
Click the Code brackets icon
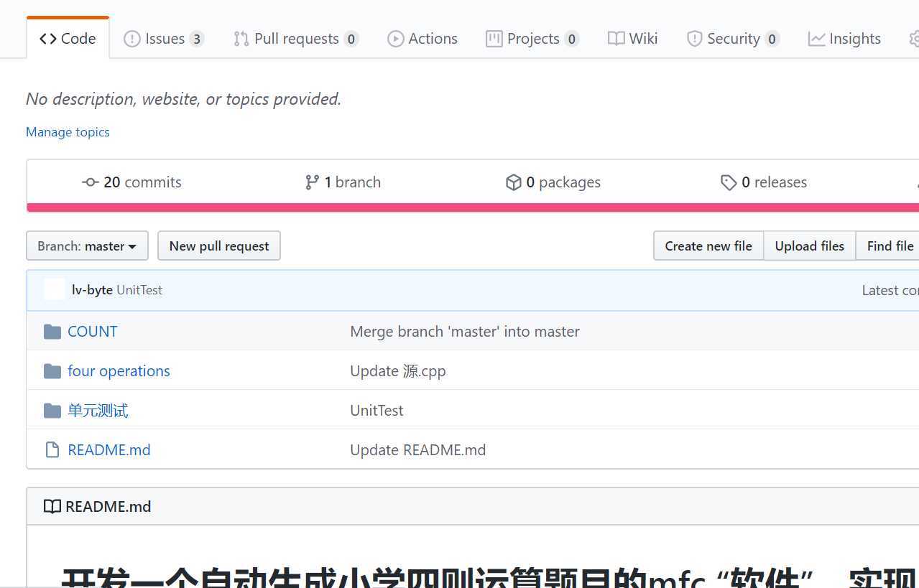pos(48,39)
